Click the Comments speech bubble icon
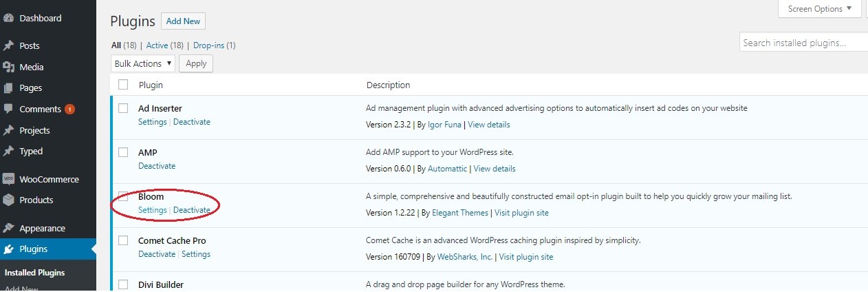The width and height of the screenshot is (868, 292). pos(9,109)
